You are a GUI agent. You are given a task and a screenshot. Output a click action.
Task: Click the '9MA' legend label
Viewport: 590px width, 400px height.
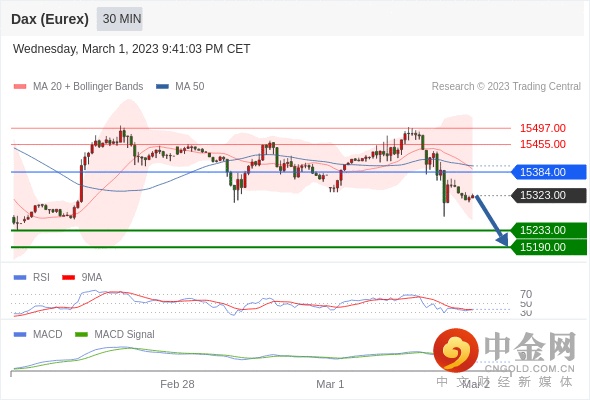[x=92, y=278]
